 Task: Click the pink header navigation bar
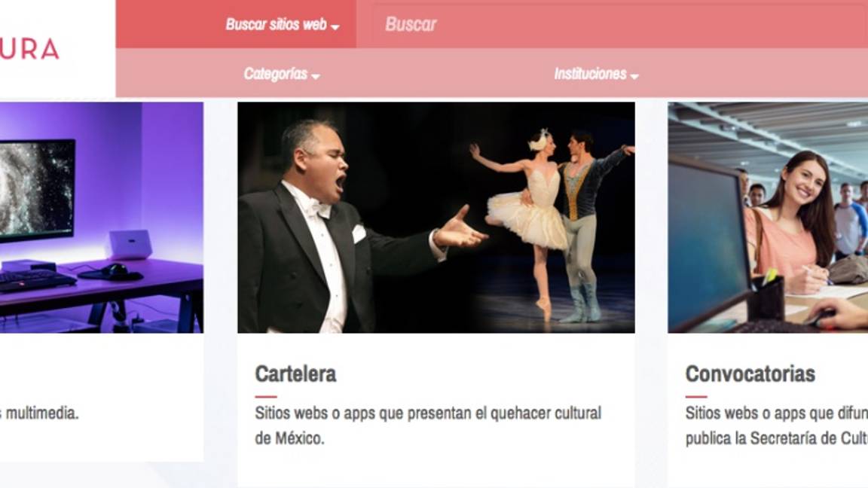(x=452, y=75)
